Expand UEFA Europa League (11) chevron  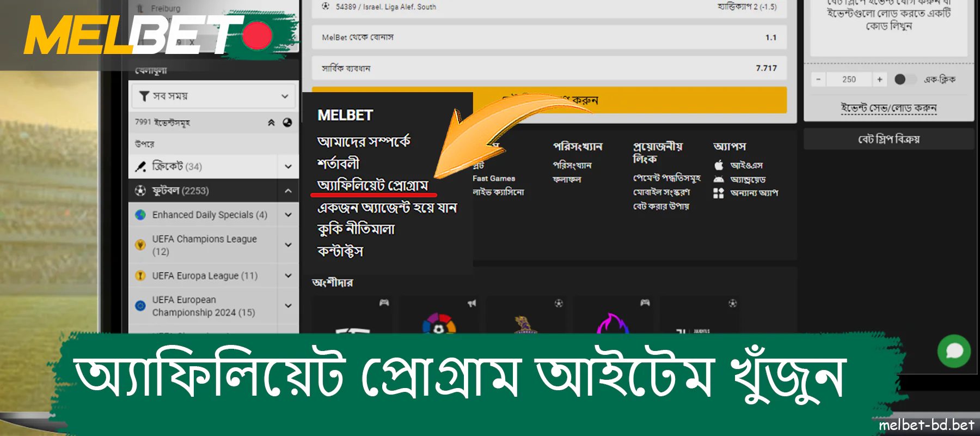(288, 276)
